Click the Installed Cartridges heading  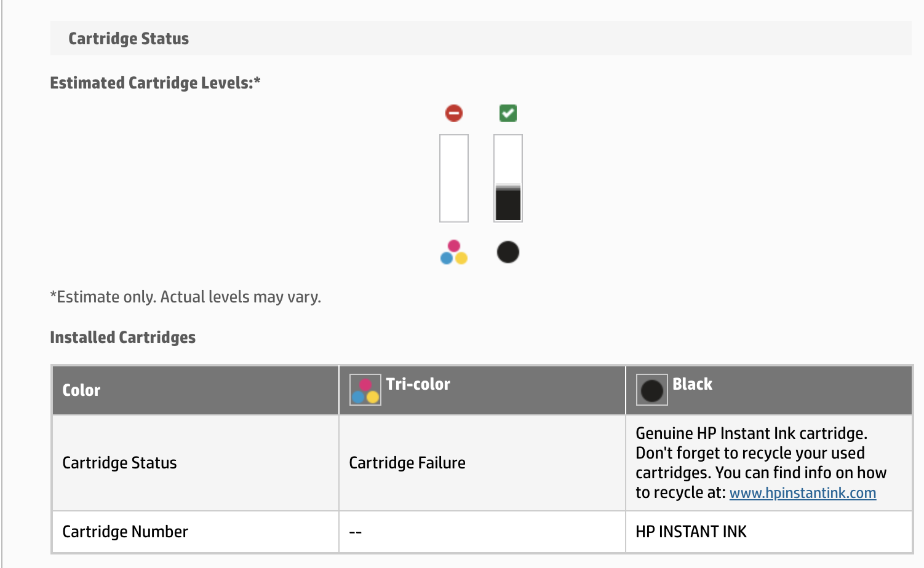[x=123, y=337]
